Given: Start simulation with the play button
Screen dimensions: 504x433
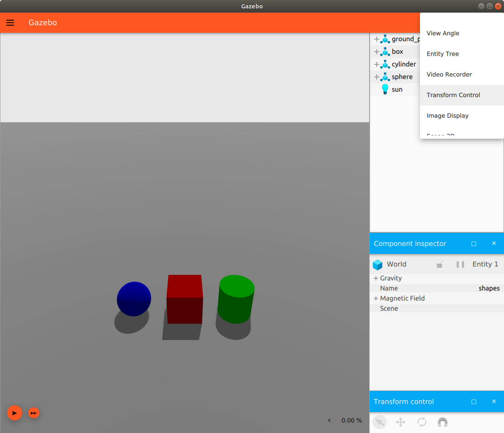Looking at the screenshot, I should coord(15,413).
